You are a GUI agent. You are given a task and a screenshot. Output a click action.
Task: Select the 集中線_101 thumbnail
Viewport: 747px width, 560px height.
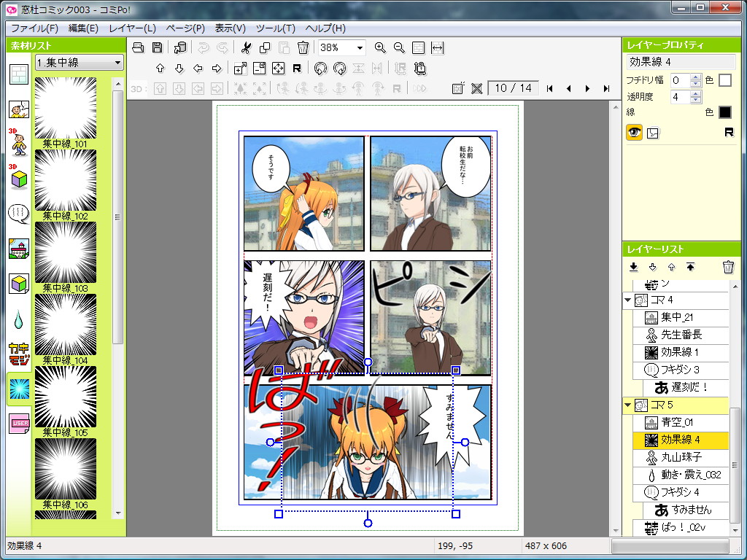(x=65, y=108)
